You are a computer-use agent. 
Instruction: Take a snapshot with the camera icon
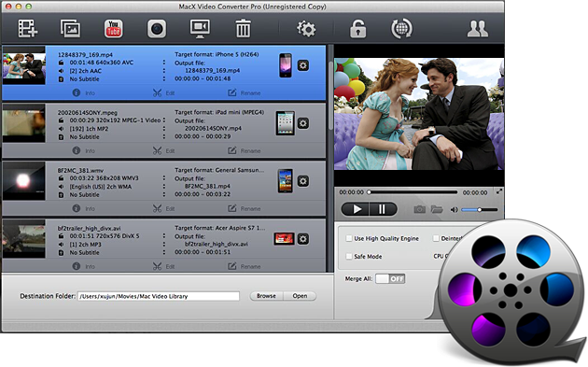tap(419, 209)
